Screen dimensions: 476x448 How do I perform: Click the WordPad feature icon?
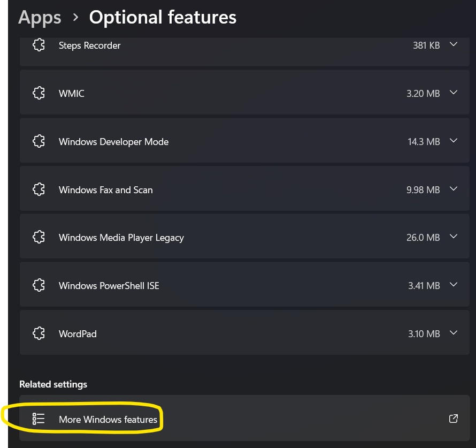(x=39, y=333)
